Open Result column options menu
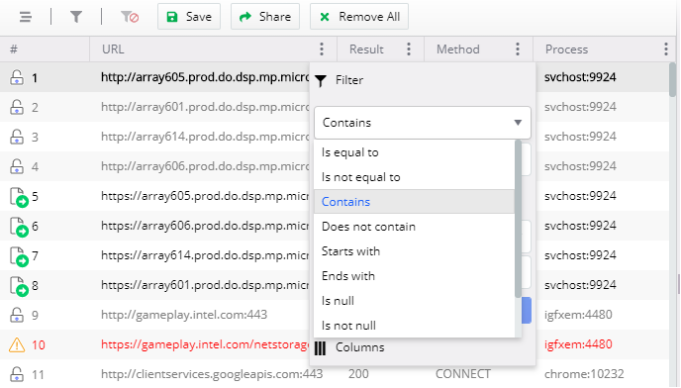Viewport: 681px width, 388px height. [408, 49]
